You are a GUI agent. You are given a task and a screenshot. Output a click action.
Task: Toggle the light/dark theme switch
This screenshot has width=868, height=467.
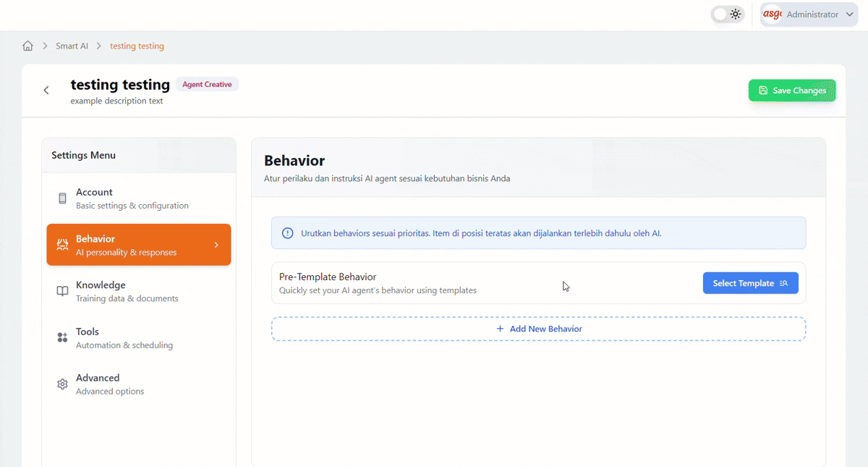pyautogui.click(x=727, y=14)
